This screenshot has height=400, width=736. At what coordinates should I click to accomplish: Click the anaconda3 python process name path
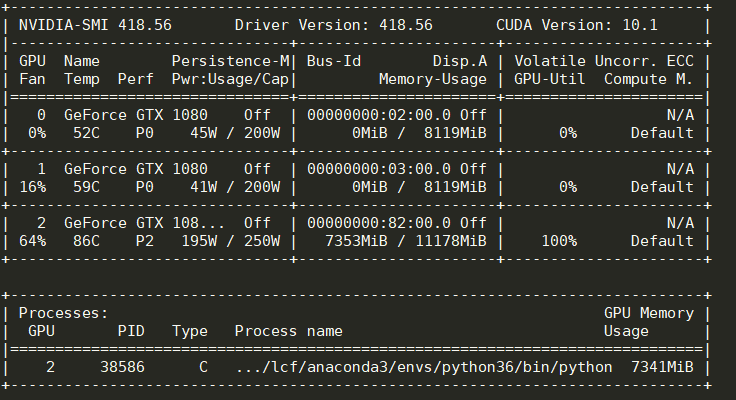[424, 367]
